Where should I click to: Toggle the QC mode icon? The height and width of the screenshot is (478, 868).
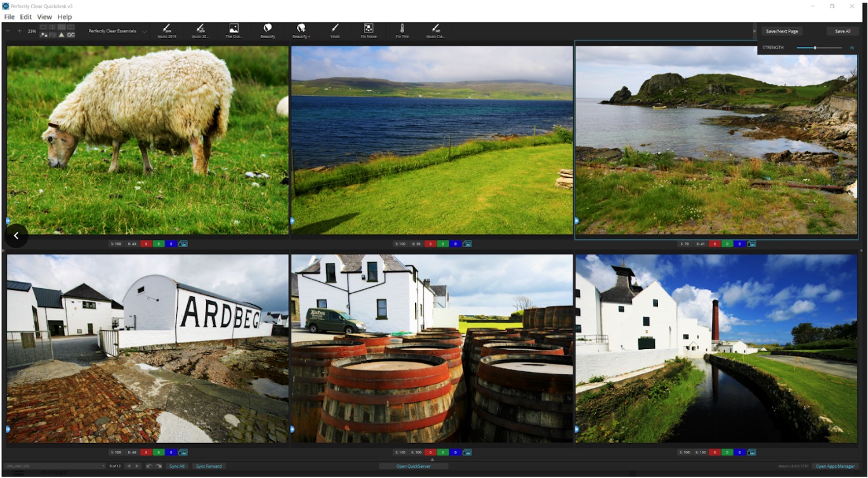71,35
